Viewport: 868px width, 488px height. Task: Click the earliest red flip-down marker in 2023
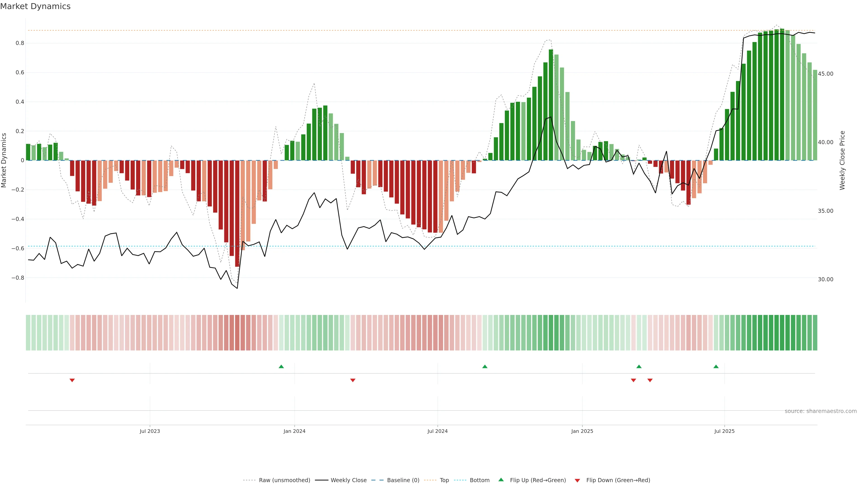click(72, 380)
